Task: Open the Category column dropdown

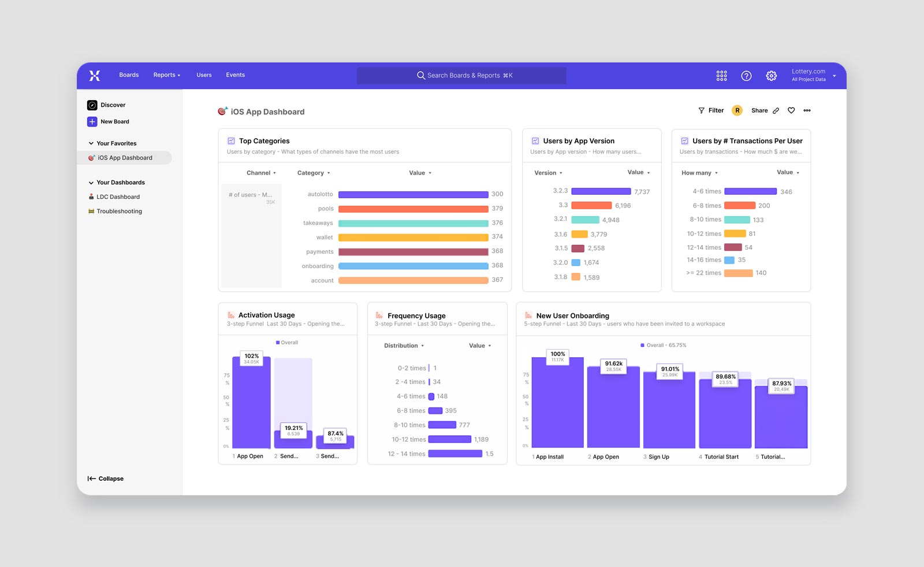Action: click(314, 173)
